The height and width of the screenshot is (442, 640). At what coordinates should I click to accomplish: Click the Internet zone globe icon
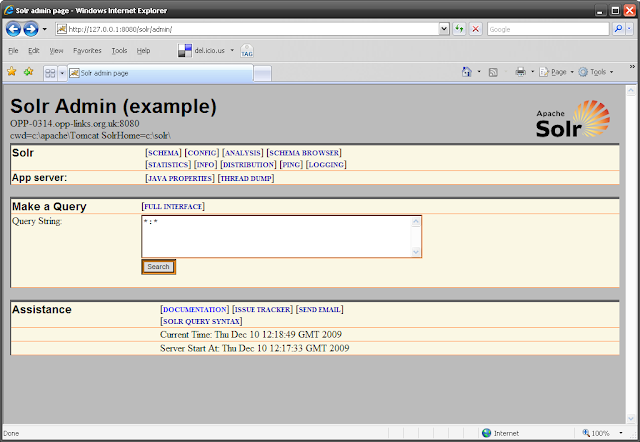point(486,433)
